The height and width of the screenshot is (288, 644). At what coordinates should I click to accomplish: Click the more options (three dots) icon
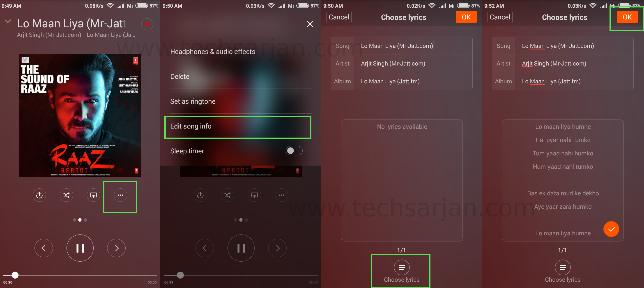coord(121,195)
